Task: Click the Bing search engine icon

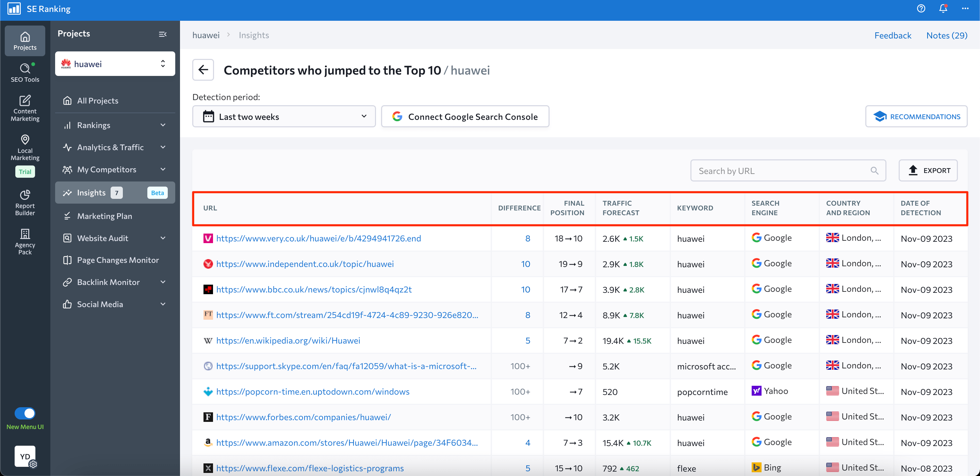Action: [x=756, y=467]
